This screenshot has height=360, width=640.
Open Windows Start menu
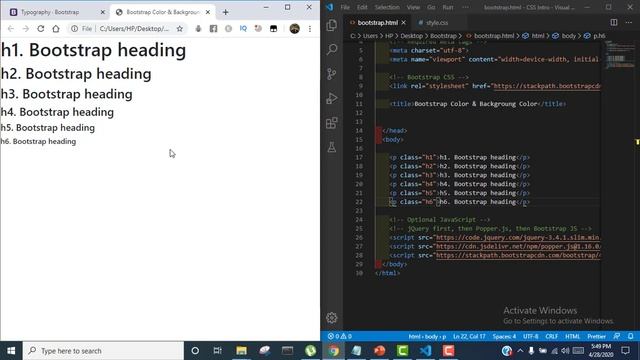pyautogui.click(x=11, y=351)
